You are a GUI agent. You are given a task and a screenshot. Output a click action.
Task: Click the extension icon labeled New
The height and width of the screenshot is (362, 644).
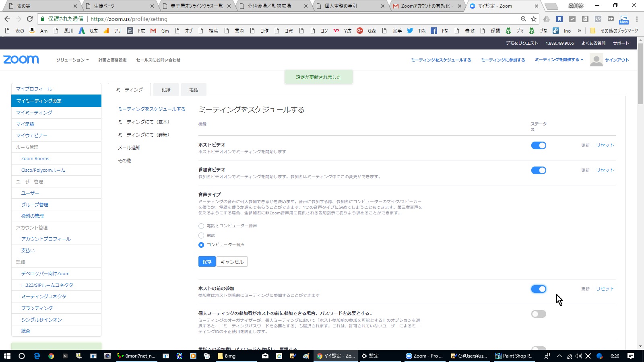624,19
